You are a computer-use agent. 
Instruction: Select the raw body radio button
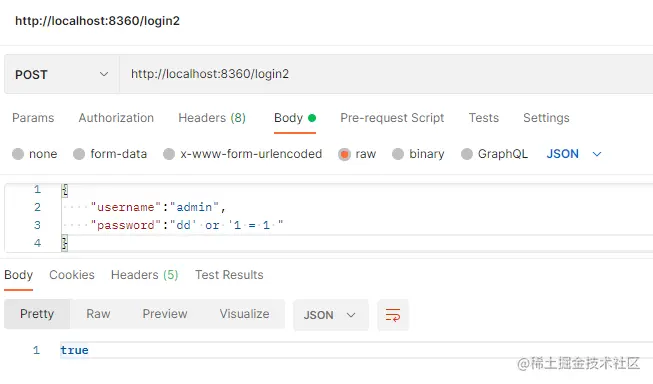[344, 155]
